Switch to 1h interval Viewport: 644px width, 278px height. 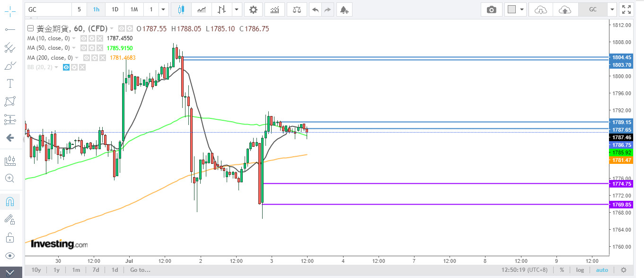96,9
